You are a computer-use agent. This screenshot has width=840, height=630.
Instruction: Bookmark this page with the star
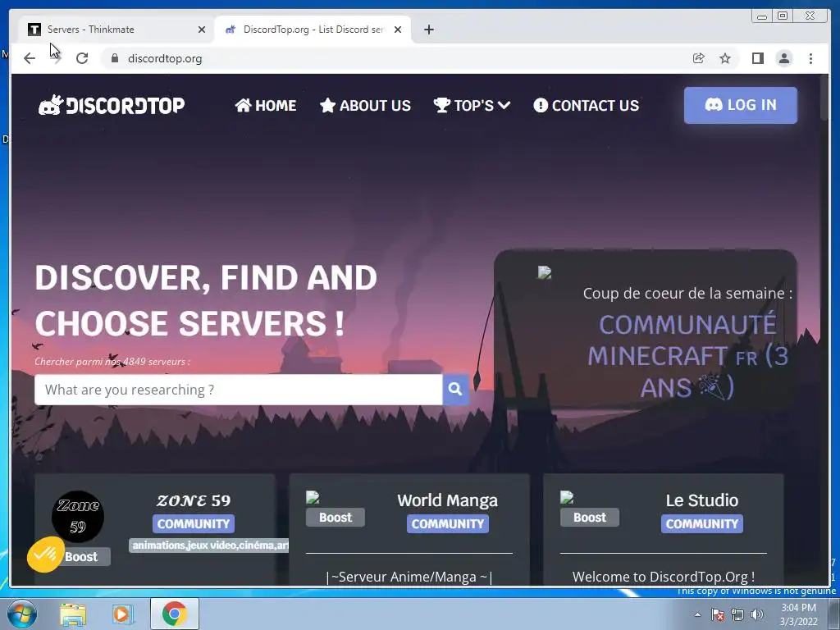pyautogui.click(x=725, y=58)
